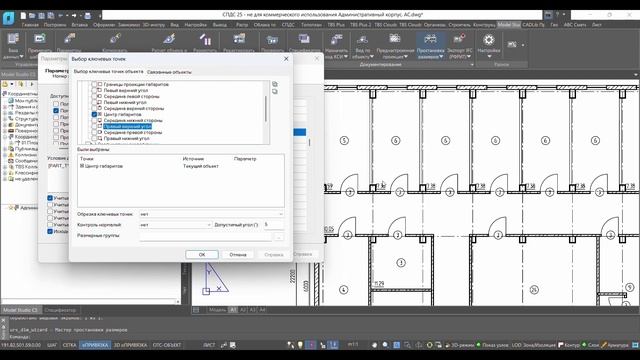Click the Размерные группы input field
The height and width of the screenshot is (360, 640).
205,236
